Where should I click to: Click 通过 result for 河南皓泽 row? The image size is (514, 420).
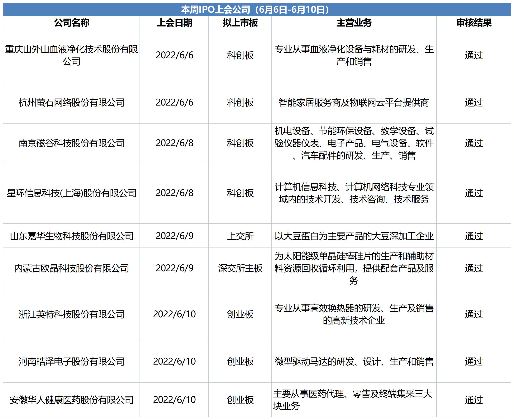(474, 361)
